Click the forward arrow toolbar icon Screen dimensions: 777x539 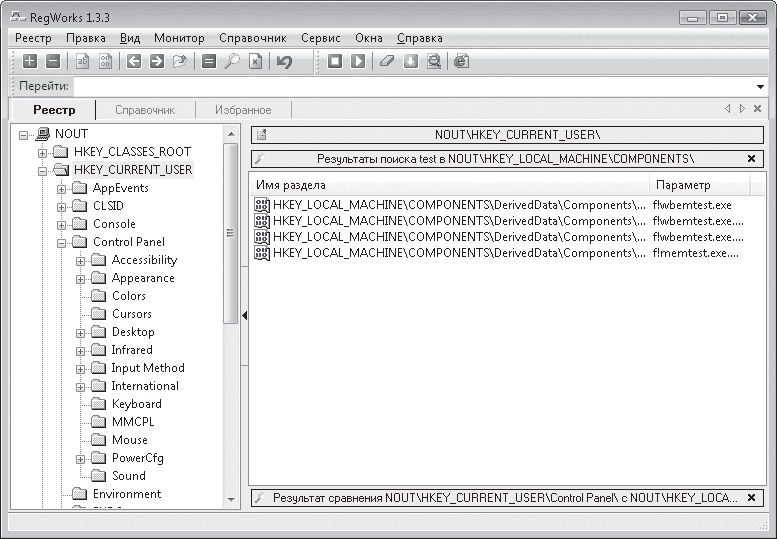click(x=156, y=62)
